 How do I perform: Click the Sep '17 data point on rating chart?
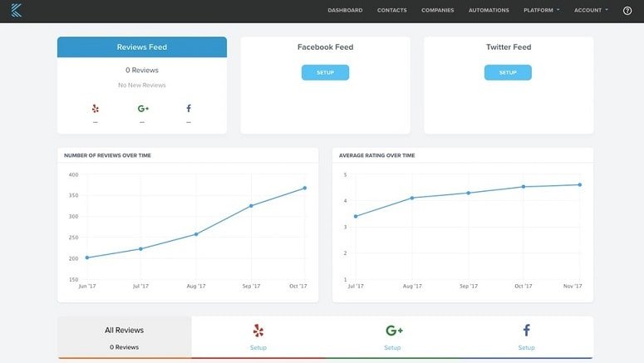468,193
